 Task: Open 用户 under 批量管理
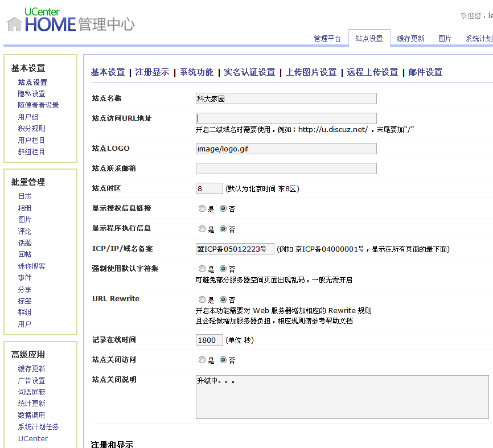(x=24, y=324)
